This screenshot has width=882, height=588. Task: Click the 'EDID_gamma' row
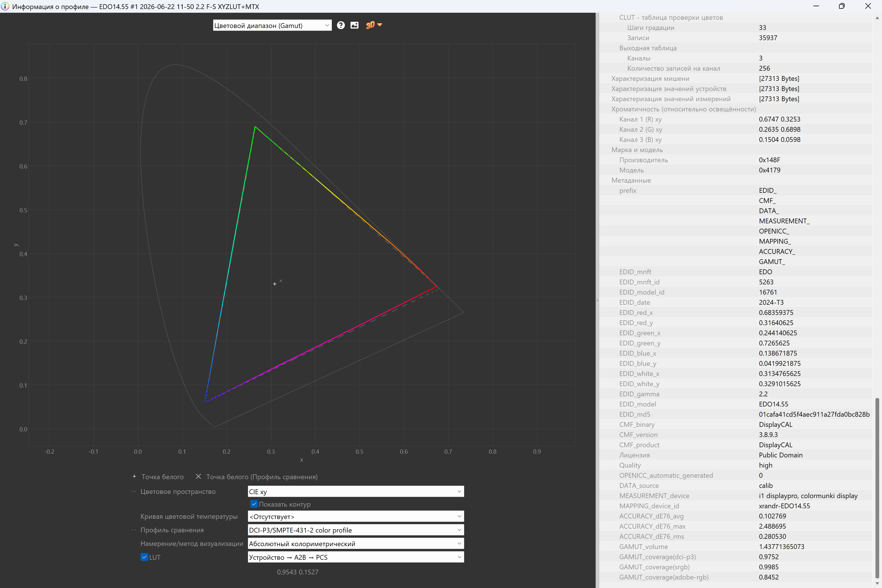click(736, 394)
